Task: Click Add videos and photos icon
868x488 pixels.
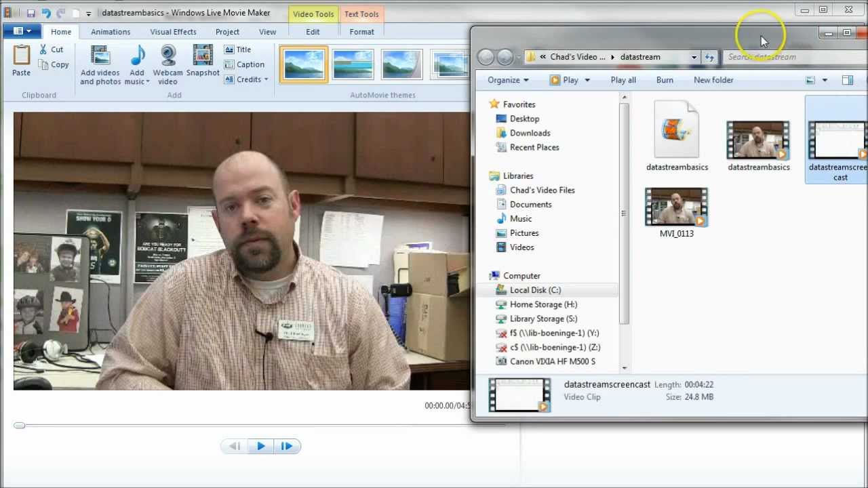Action: [x=100, y=56]
